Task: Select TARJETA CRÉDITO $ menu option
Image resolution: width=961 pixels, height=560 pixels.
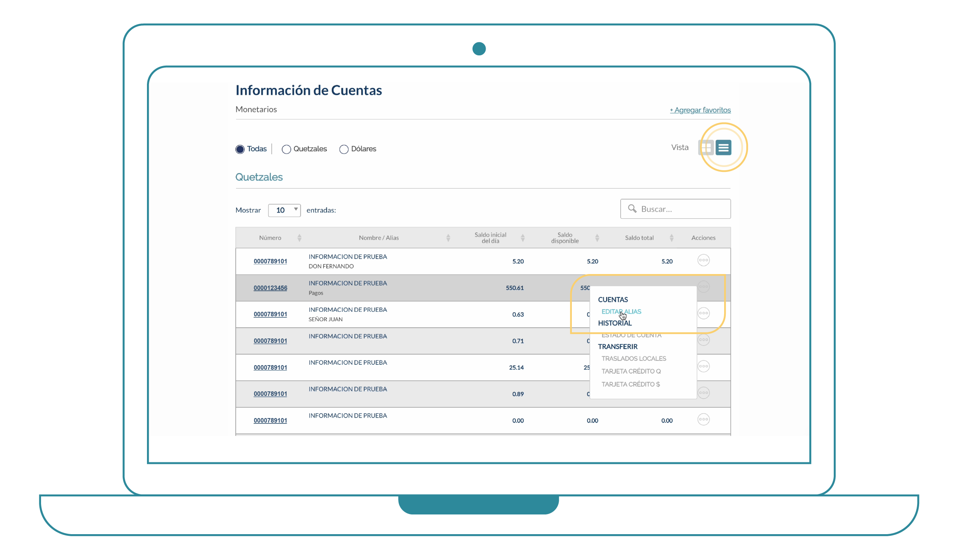Action: tap(631, 384)
